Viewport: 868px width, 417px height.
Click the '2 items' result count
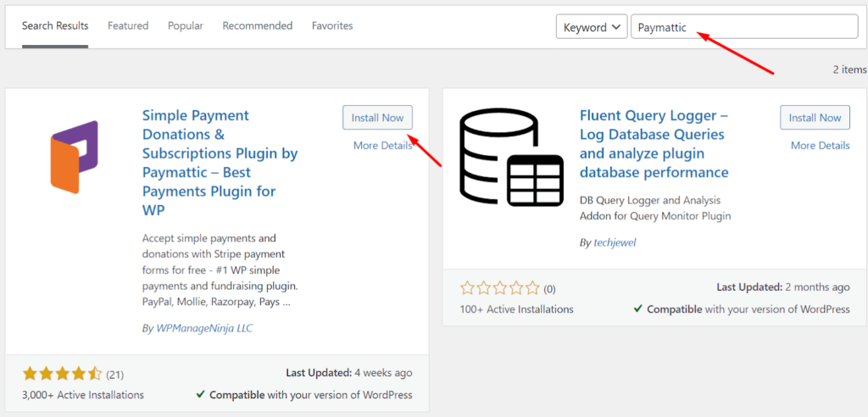tap(849, 69)
